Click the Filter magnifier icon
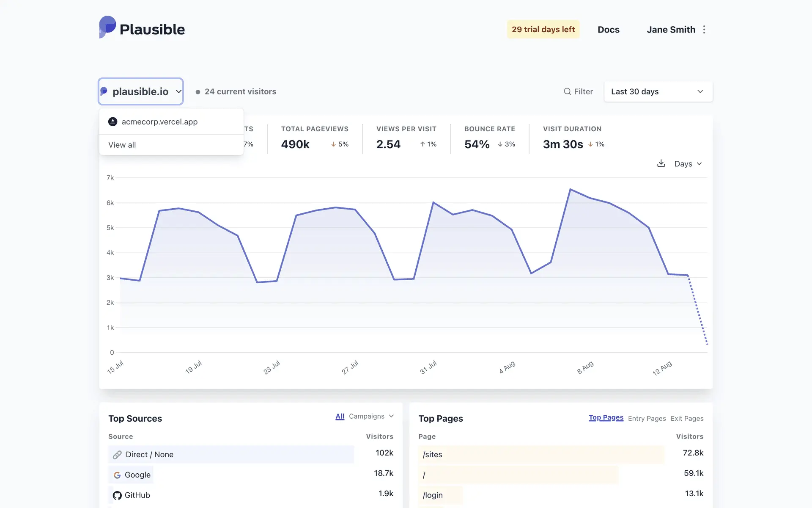Viewport: 812px width, 508px height. click(x=567, y=91)
